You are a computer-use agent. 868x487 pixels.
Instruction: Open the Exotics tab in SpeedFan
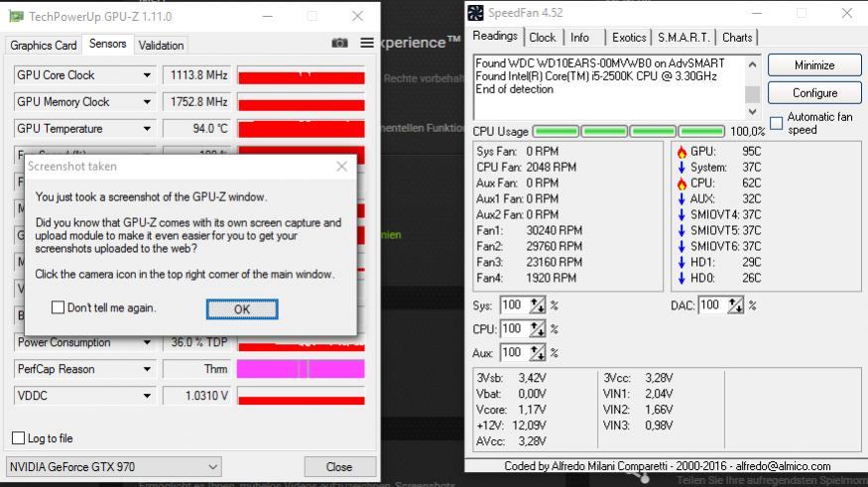click(x=629, y=38)
